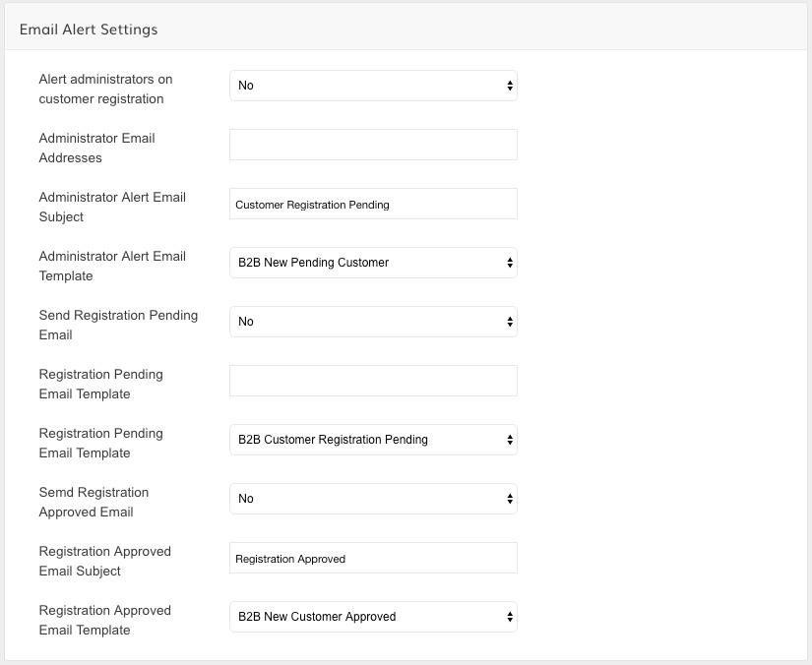The image size is (812, 665).
Task: Click the arrow icon of Alert administrators select
Action: pyautogui.click(x=510, y=86)
